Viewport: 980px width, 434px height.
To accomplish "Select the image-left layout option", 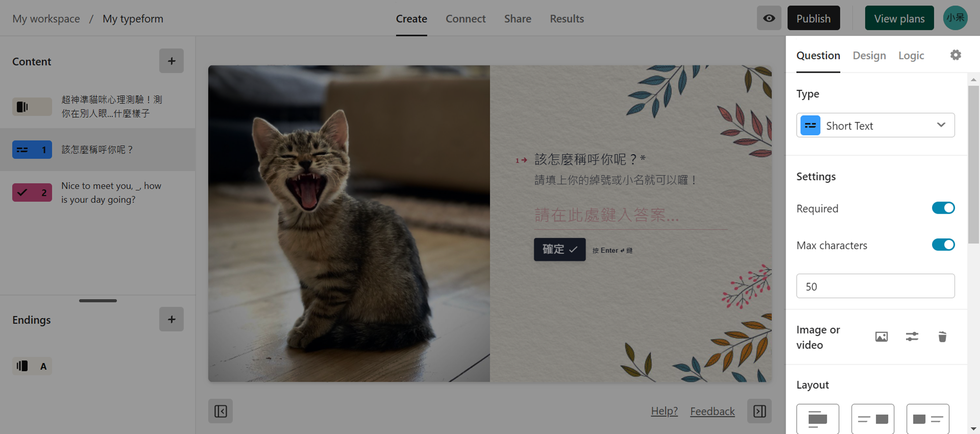I will coord(928,419).
